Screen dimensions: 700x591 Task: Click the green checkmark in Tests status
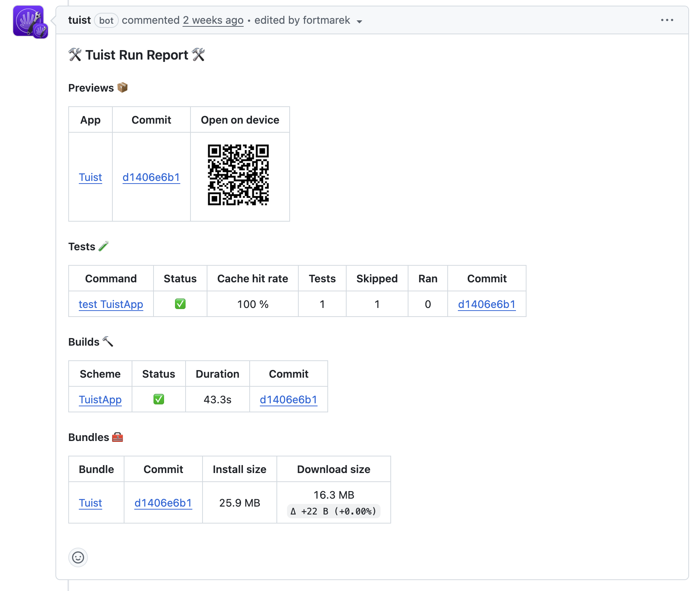pos(180,304)
